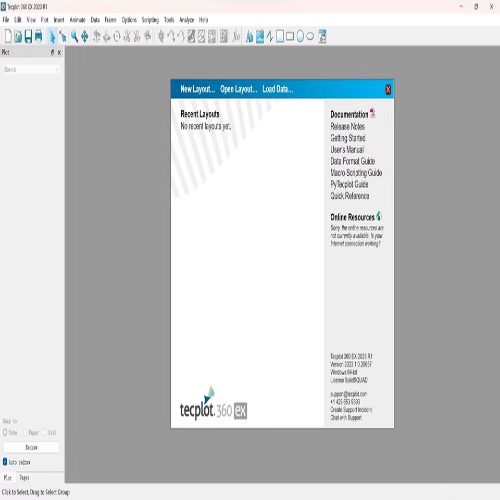Click the New Layout page icon in toolbar
Viewport: 500px width, 500px height.
[8, 36]
